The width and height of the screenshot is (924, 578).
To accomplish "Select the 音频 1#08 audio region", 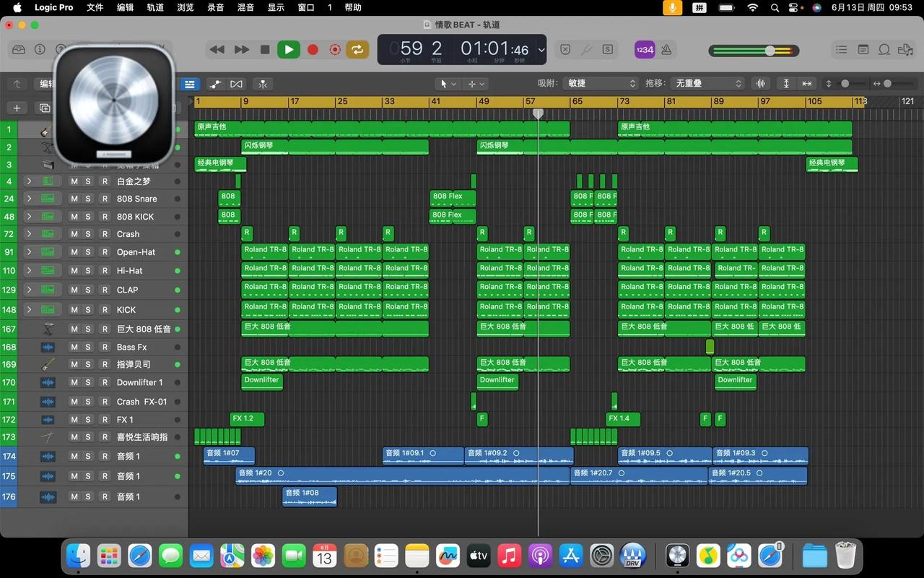I will pos(309,497).
